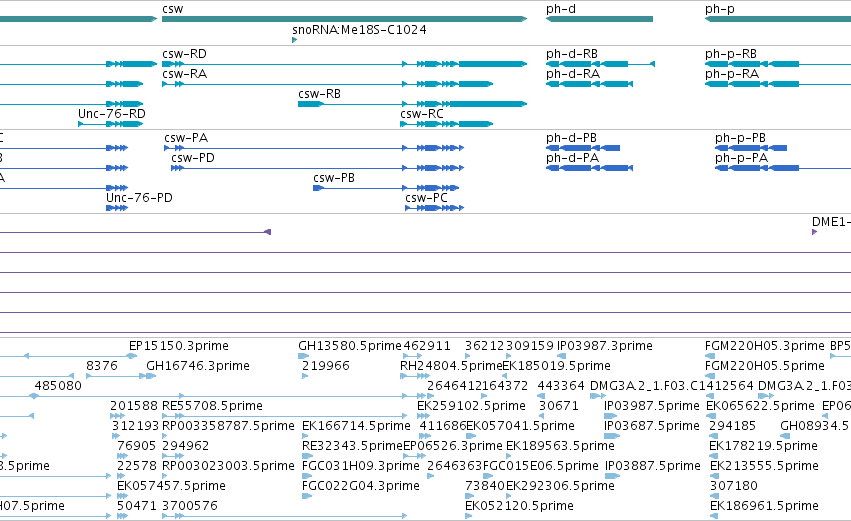Click the csw-RA transcript label

point(185,74)
